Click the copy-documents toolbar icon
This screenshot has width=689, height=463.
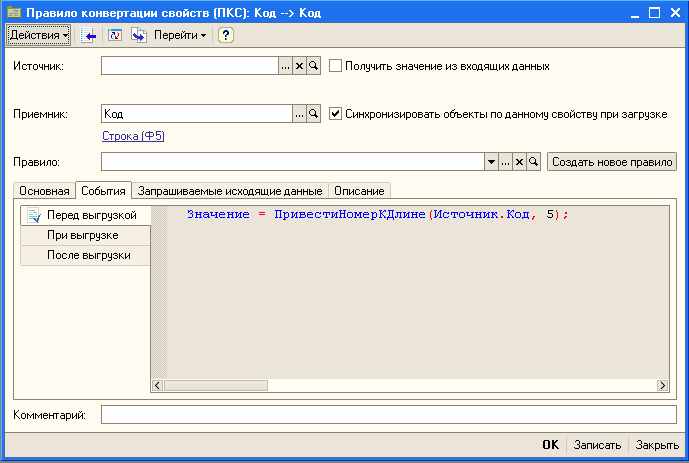pos(138,35)
